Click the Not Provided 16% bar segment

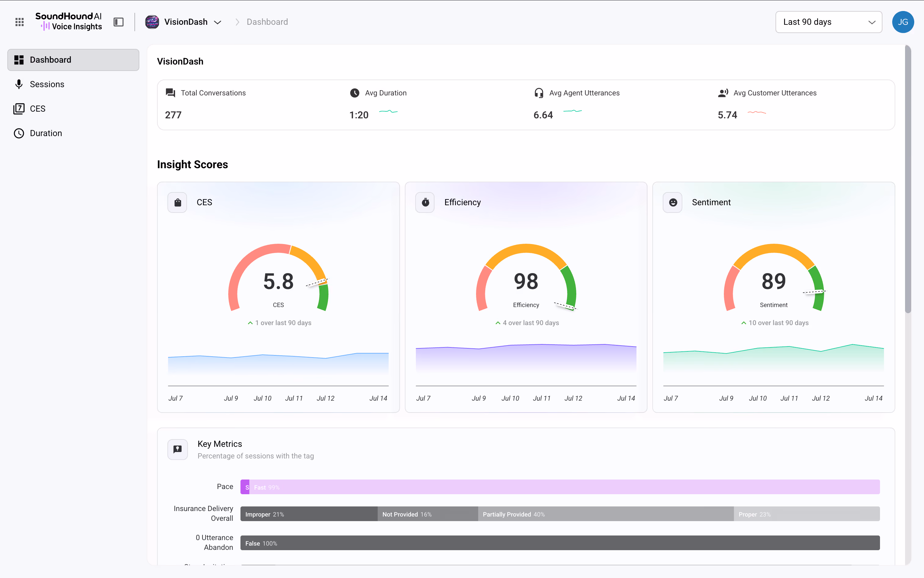click(x=428, y=514)
